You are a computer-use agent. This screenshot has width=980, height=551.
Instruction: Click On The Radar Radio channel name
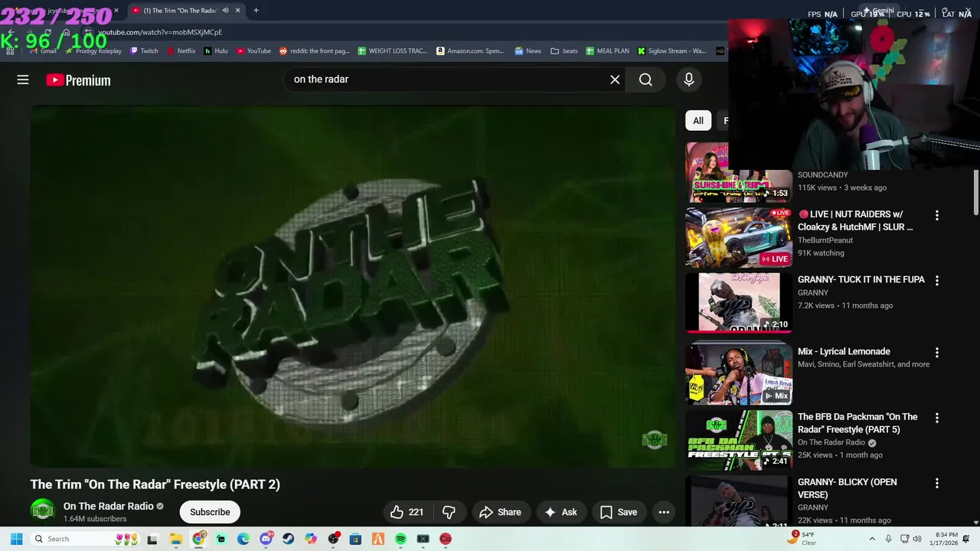coord(109,506)
